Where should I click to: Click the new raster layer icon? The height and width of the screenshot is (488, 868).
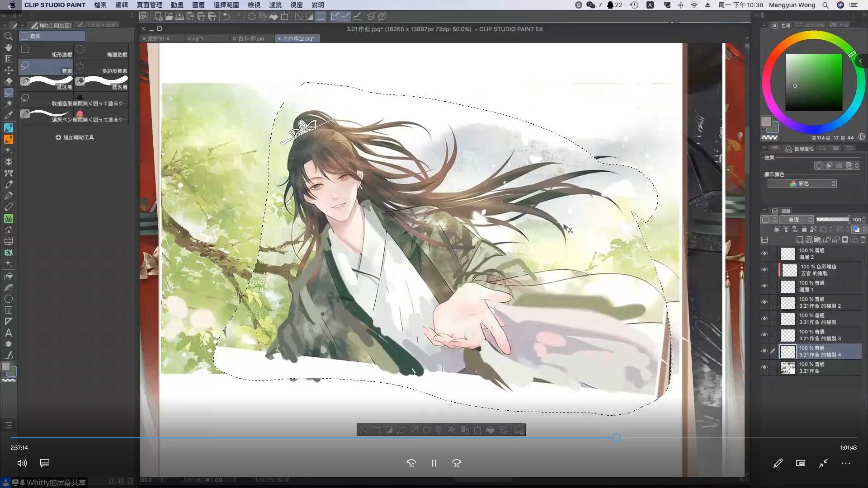[799, 240]
